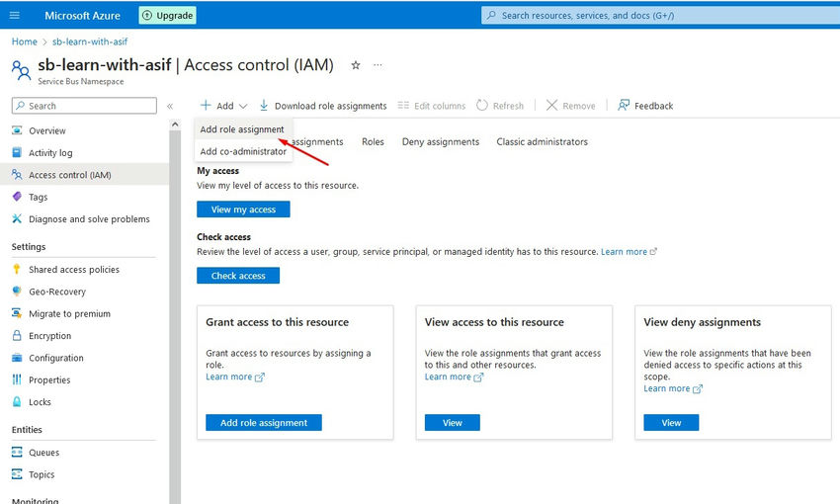This screenshot has height=504, width=840.
Task: Switch to the Deny assignments tab
Action: (440, 142)
